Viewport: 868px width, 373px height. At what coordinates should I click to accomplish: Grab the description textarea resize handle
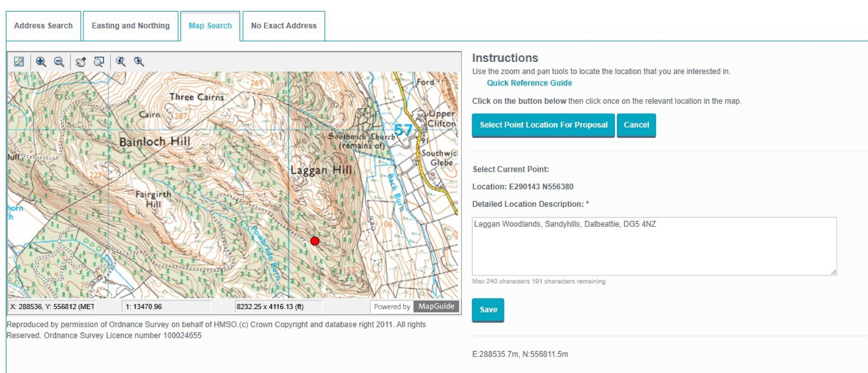click(833, 272)
